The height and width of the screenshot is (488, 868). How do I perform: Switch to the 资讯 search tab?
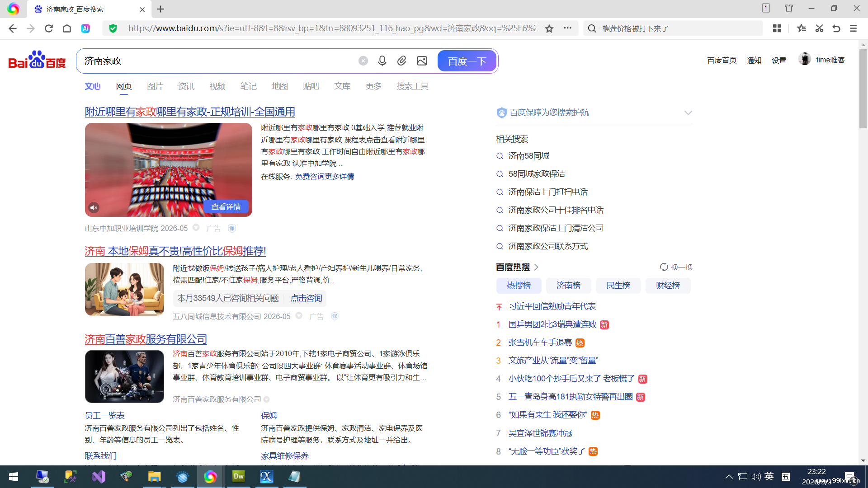point(186,86)
